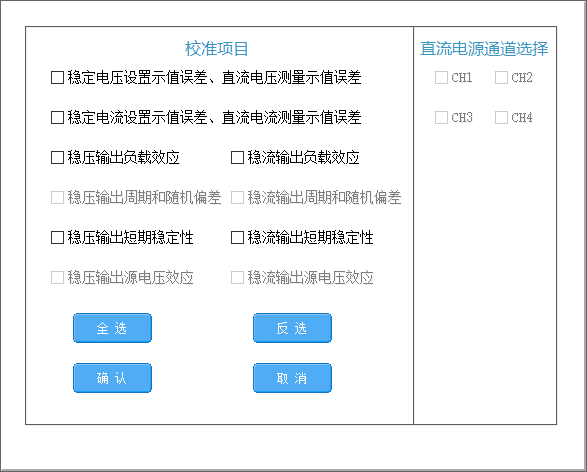587x472 pixels.
Task: Check the CH1 channel checkbox
Action: point(441,78)
